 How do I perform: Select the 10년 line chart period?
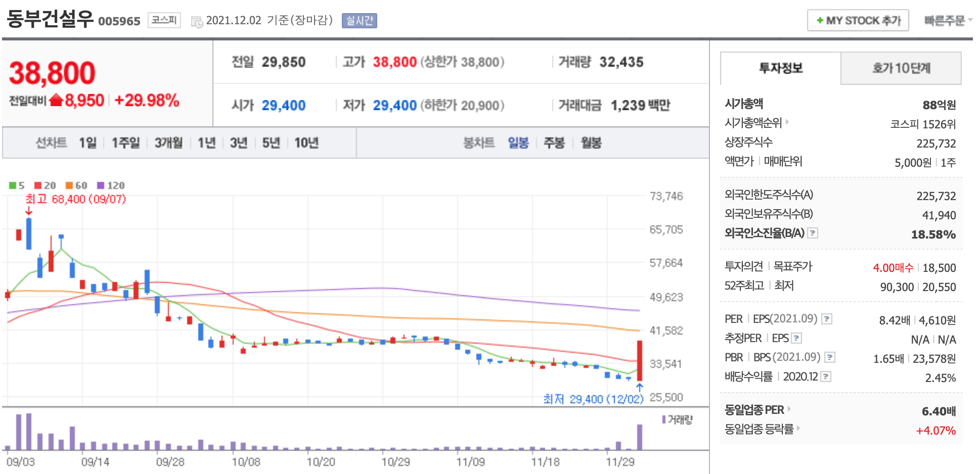coord(306,143)
